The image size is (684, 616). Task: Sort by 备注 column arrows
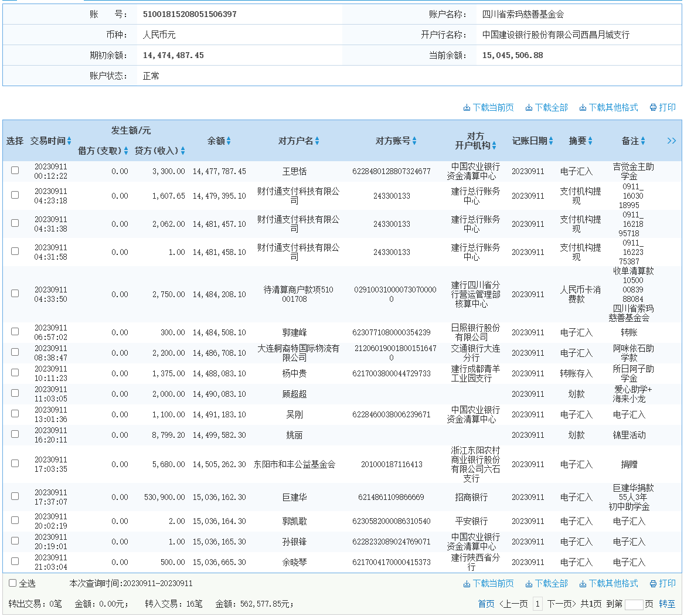643,141
